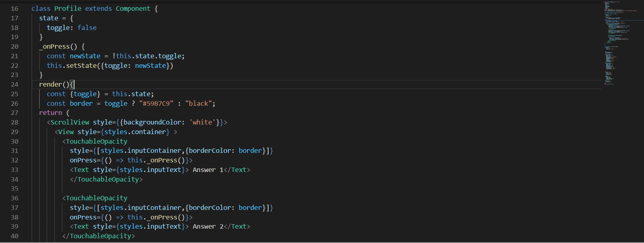644x243 pixels.
Task: Click setState call on line 22
Action: [x=81, y=65]
